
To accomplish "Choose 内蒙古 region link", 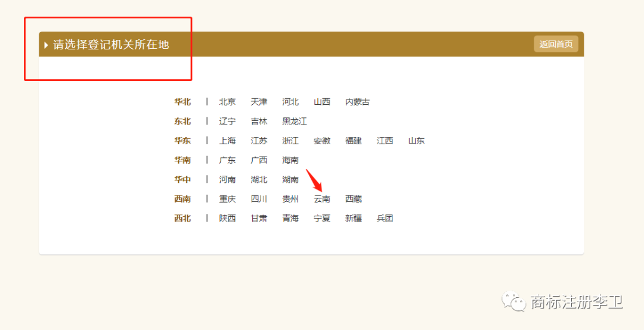I will coord(357,102).
